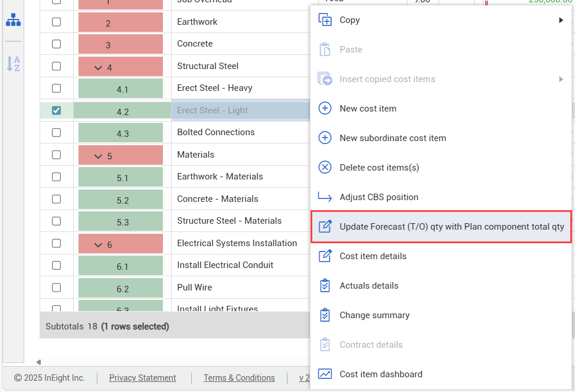Click the hierarchy tree view icon
Viewport: 575px width, 392px height.
[x=13, y=20]
